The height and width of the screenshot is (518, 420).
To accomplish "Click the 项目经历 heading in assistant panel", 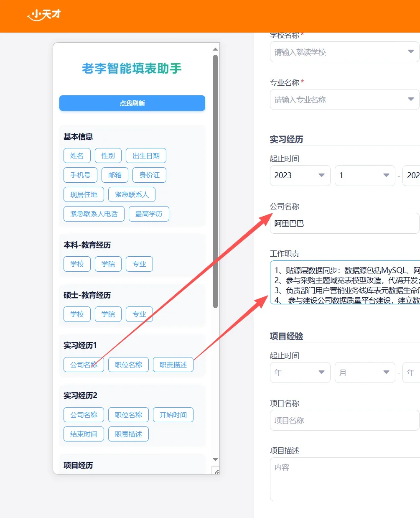I will [x=78, y=465].
